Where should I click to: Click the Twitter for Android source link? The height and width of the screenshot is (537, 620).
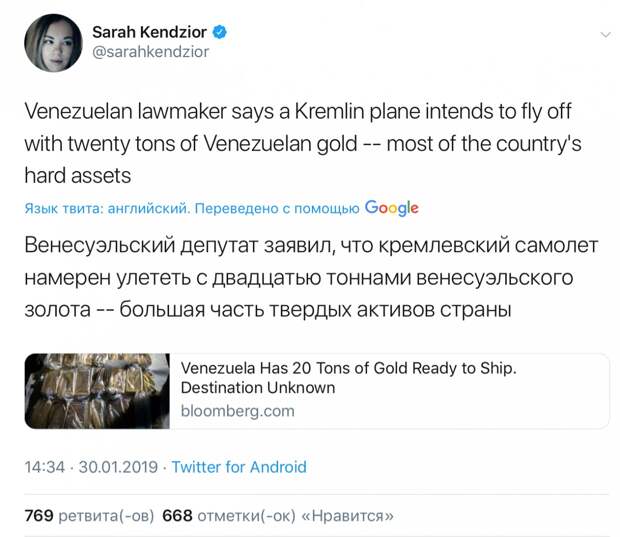(x=239, y=467)
